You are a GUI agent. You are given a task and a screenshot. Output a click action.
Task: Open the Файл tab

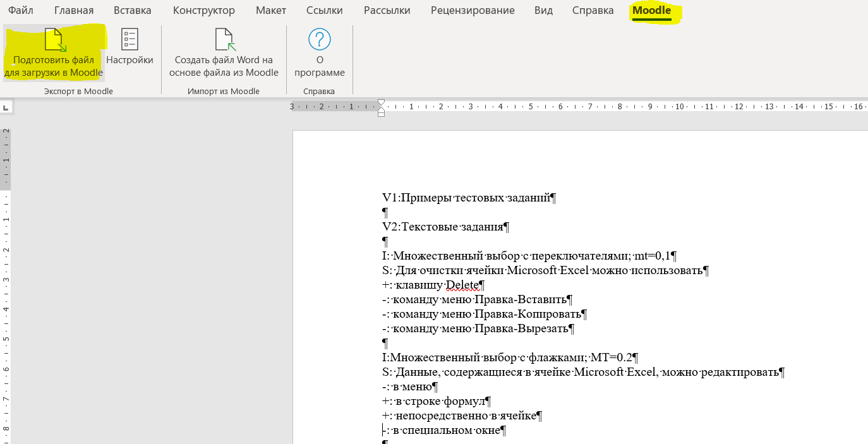tap(21, 11)
